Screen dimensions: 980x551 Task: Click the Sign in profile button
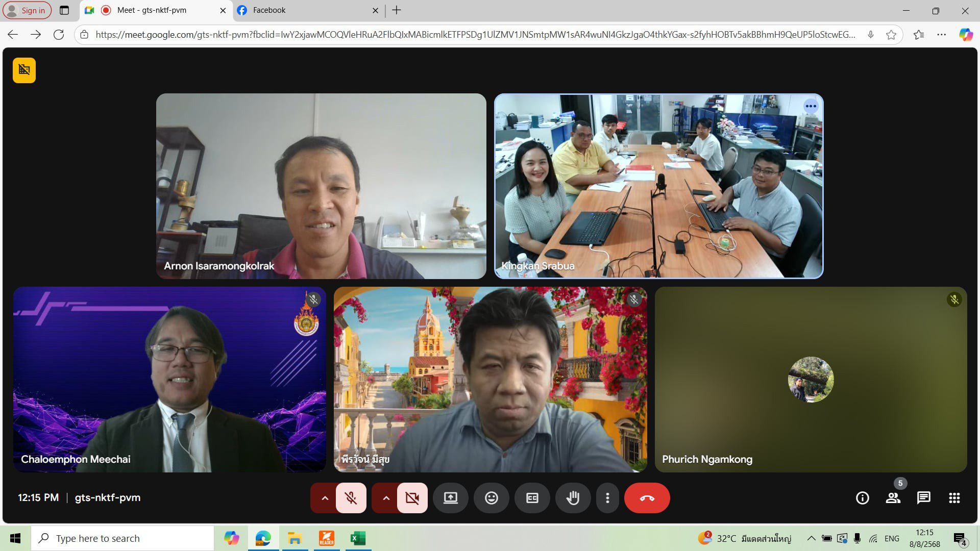pos(27,10)
